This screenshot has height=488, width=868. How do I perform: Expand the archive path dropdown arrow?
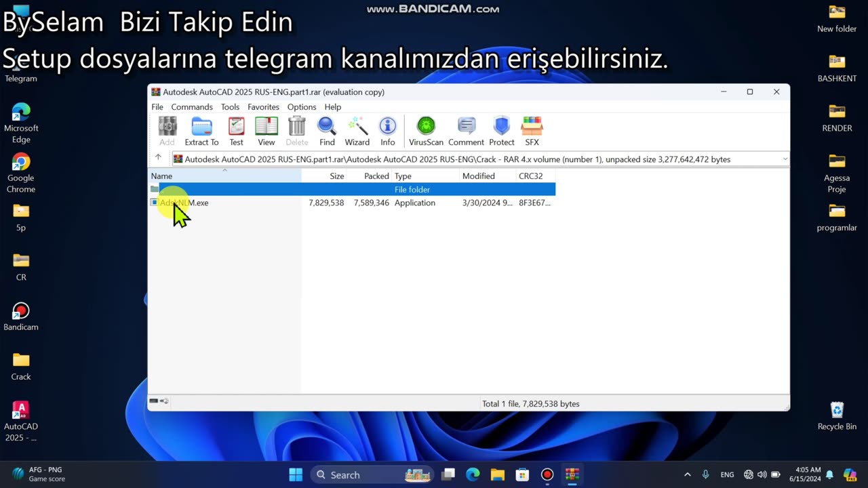[785, 159]
